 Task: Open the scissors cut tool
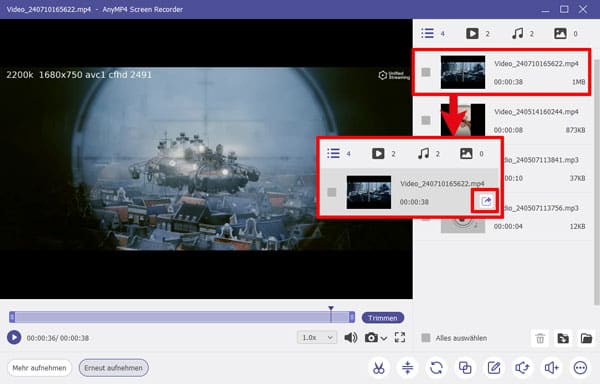pyautogui.click(x=378, y=368)
